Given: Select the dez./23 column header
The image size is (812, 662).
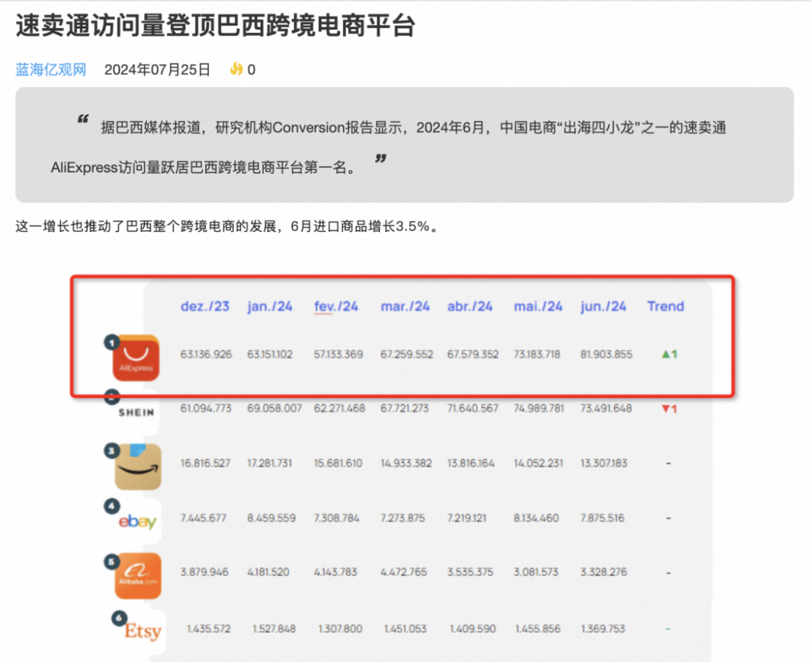Looking at the screenshot, I should [205, 307].
